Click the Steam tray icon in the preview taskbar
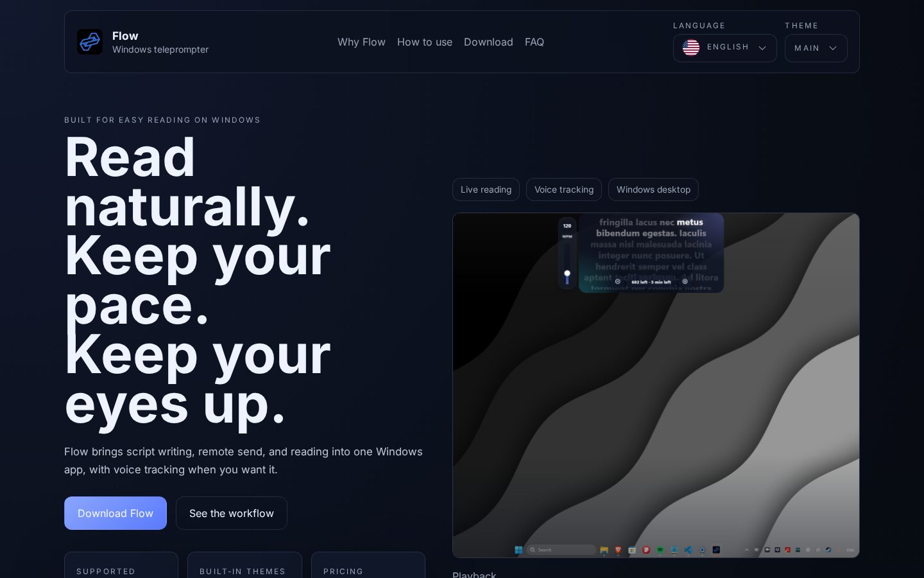 pyautogui.click(x=828, y=550)
